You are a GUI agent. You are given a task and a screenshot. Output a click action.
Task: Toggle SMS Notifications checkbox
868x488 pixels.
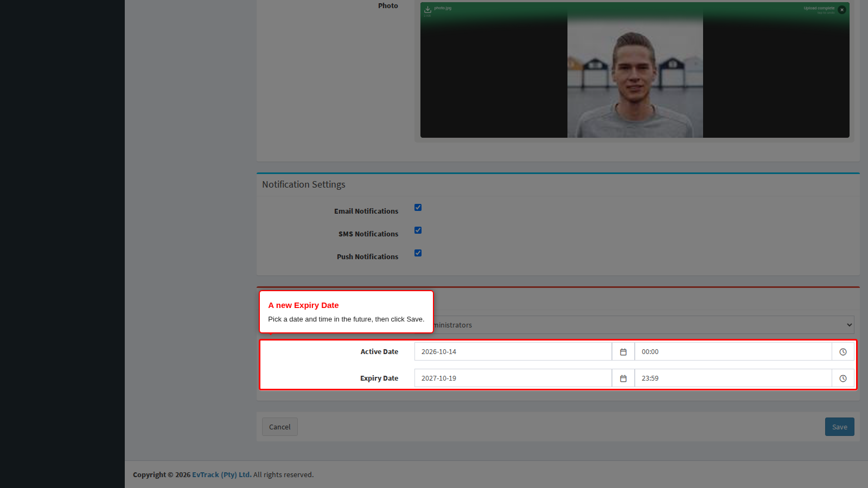[418, 230]
